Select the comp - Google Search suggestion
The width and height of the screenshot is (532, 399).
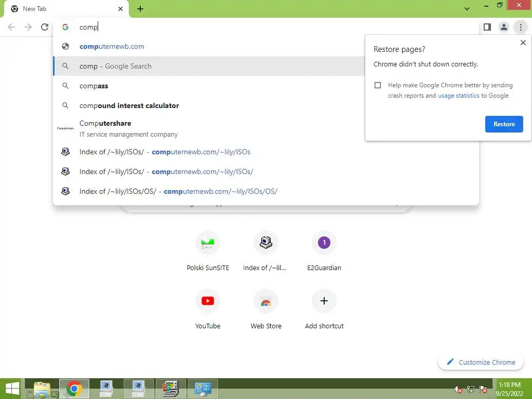pos(209,66)
